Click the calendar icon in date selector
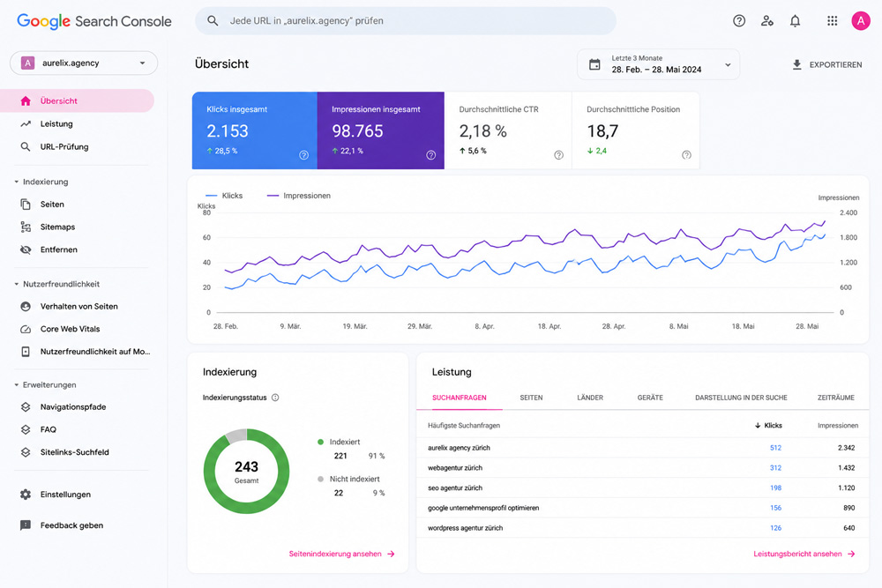882x588 pixels. 594,64
